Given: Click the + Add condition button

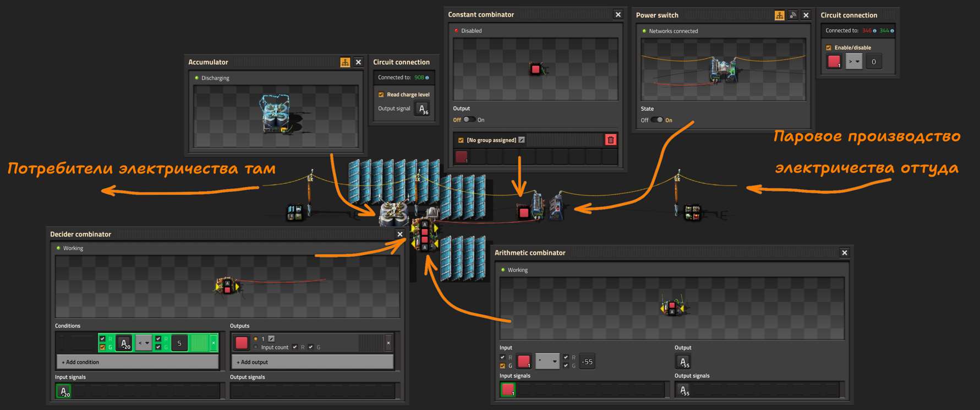Looking at the screenshot, I should [138, 362].
